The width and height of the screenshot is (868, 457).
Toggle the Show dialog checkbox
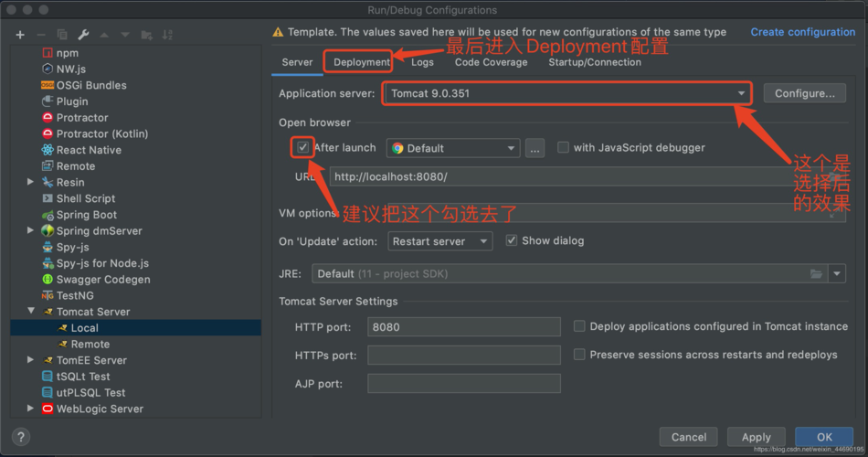(512, 240)
